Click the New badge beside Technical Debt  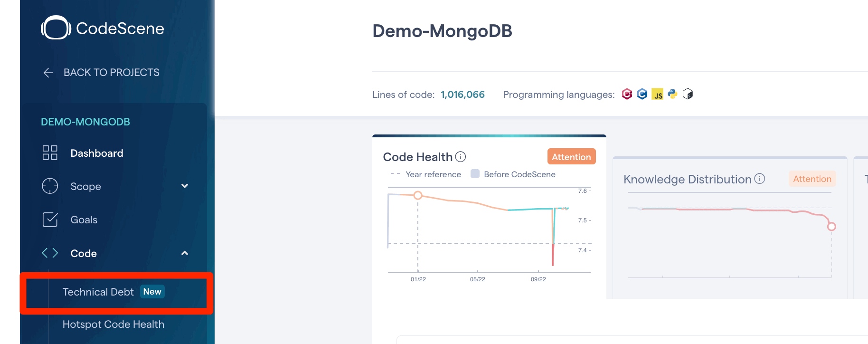[x=152, y=292]
